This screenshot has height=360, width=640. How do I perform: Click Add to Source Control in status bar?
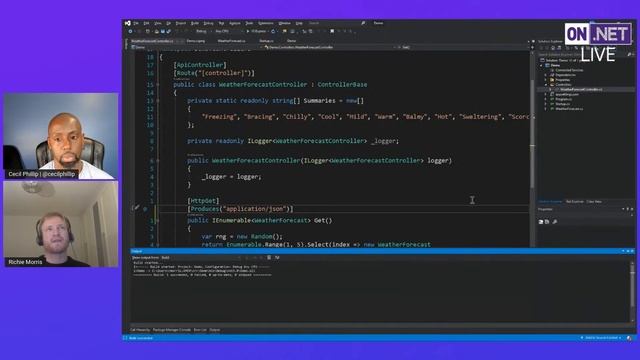[602, 338]
